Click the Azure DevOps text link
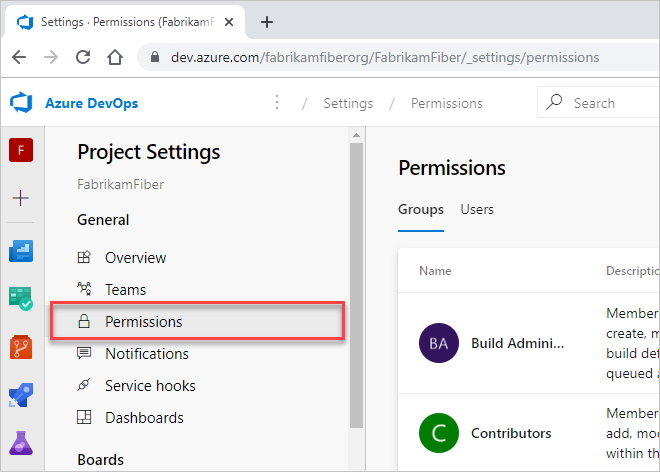The height and width of the screenshot is (472, 660). pyautogui.click(x=92, y=103)
